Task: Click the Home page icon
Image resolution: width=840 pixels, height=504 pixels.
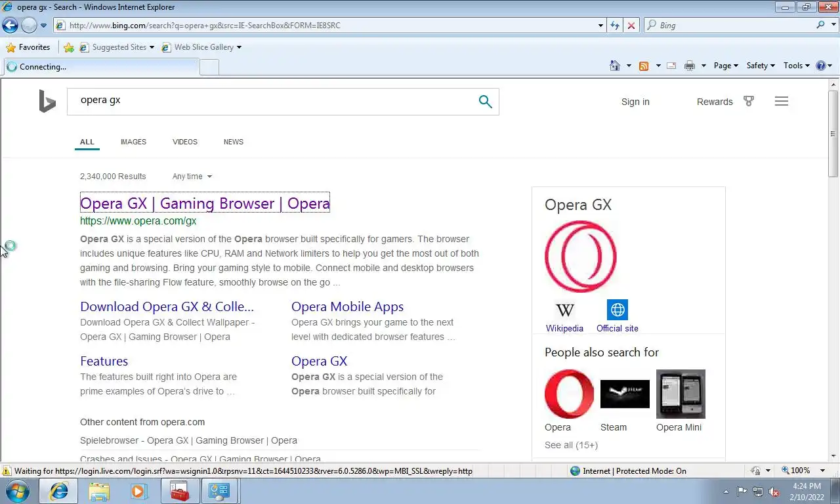Action: click(615, 66)
